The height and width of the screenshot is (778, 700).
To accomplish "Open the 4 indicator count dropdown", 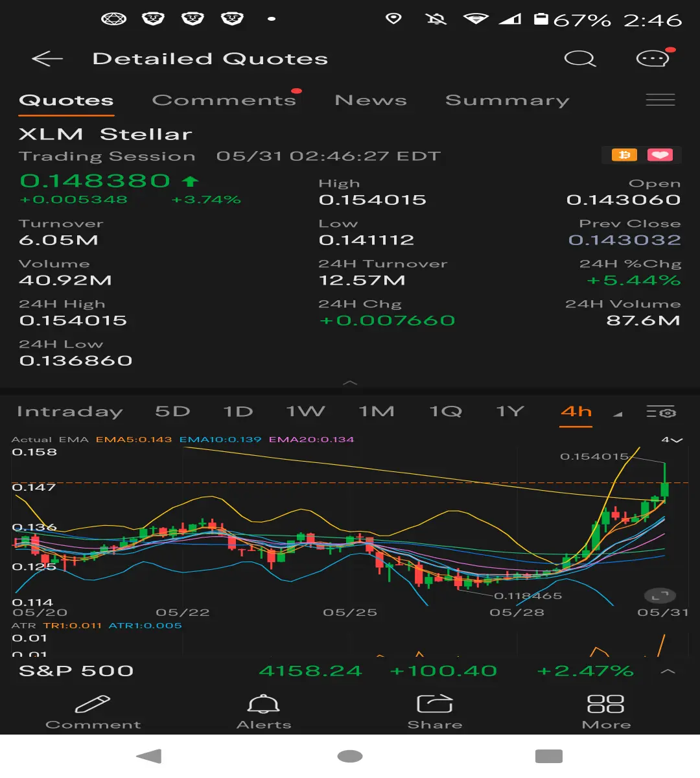I will 671,440.
